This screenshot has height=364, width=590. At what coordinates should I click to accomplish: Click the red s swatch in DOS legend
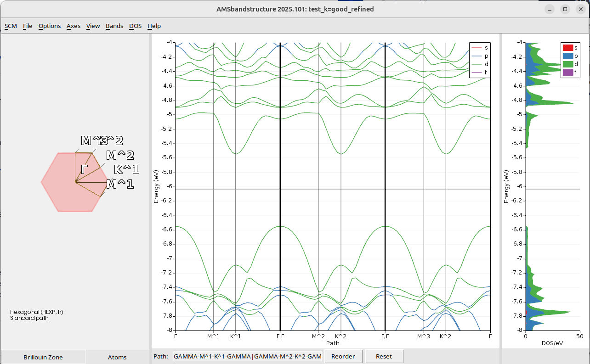[x=567, y=48]
